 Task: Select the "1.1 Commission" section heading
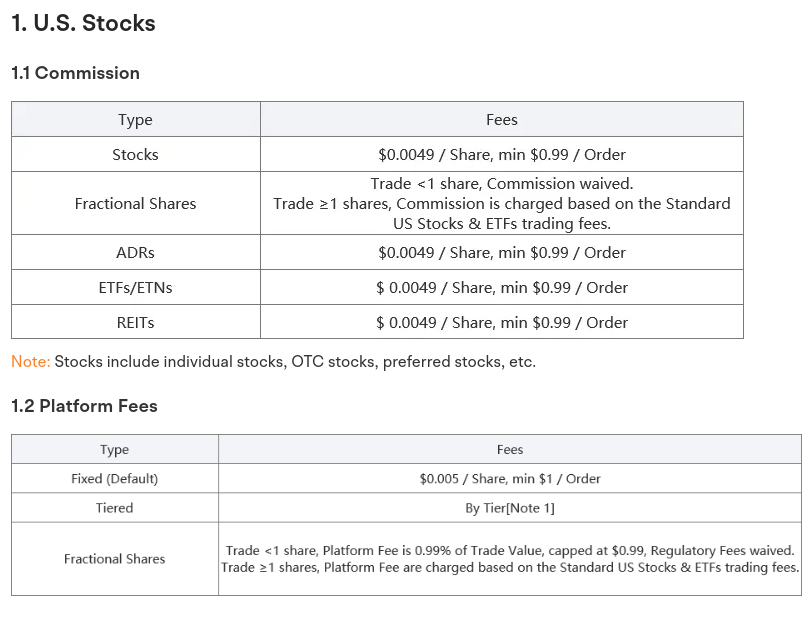[75, 73]
